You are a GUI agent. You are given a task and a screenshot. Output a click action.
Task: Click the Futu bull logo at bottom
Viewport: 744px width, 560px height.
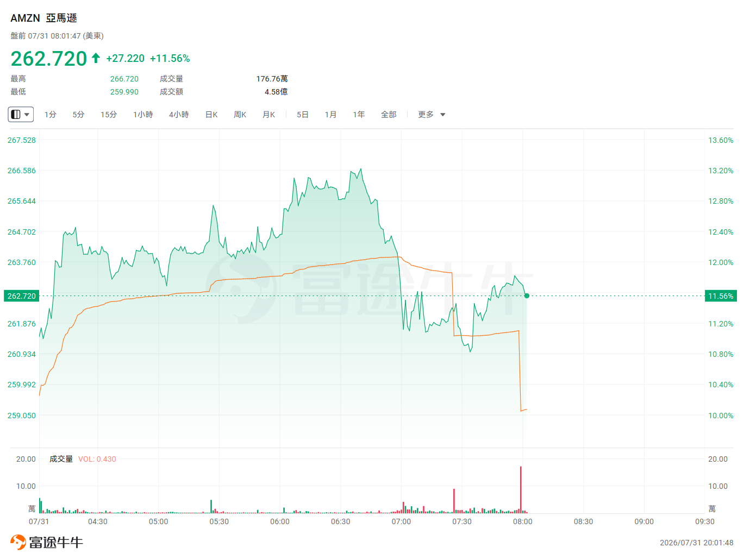pyautogui.click(x=18, y=542)
